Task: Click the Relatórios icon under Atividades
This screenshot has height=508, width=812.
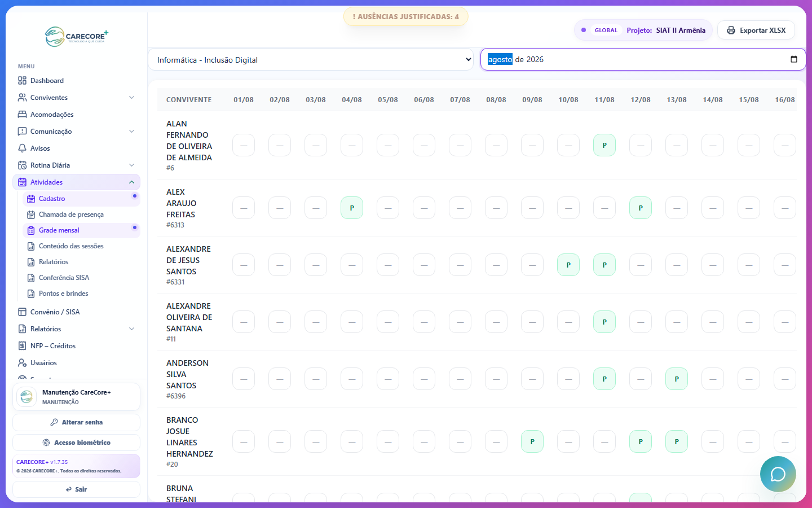Action: (x=31, y=262)
